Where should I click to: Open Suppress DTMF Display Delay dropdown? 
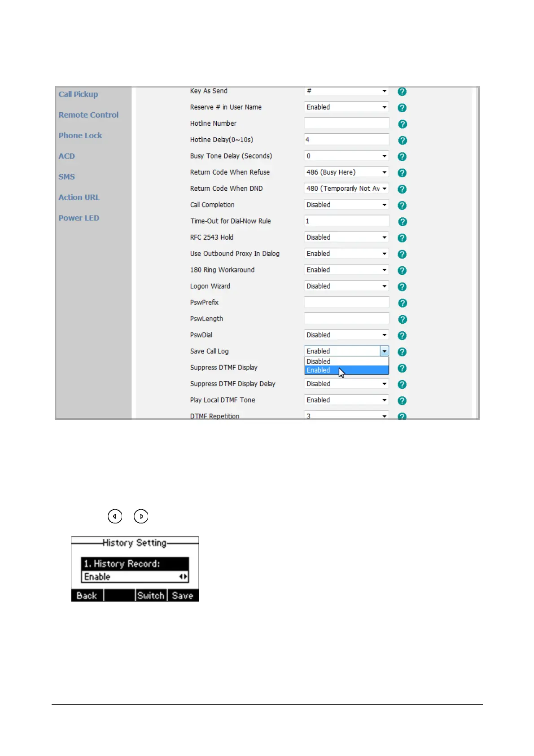click(346, 384)
